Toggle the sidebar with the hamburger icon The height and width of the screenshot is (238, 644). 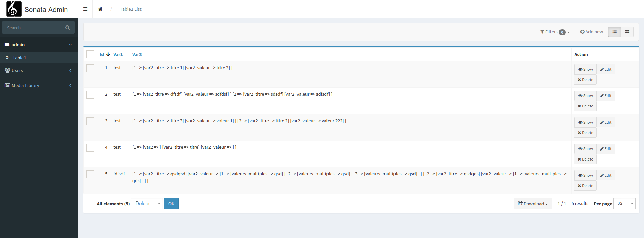point(85,9)
